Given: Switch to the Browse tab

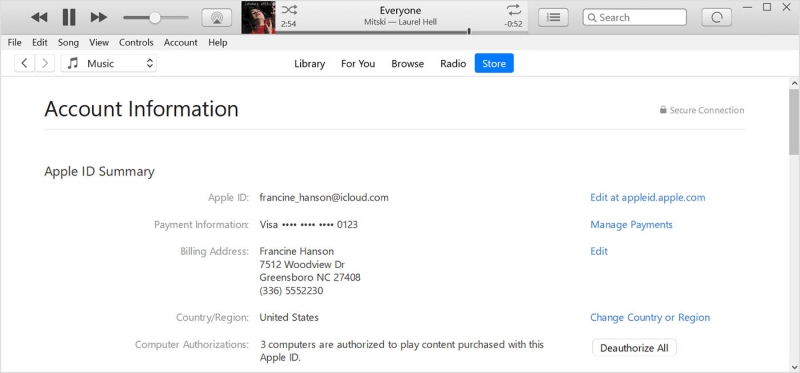Looking at the screenshot, I should point(408,64).
